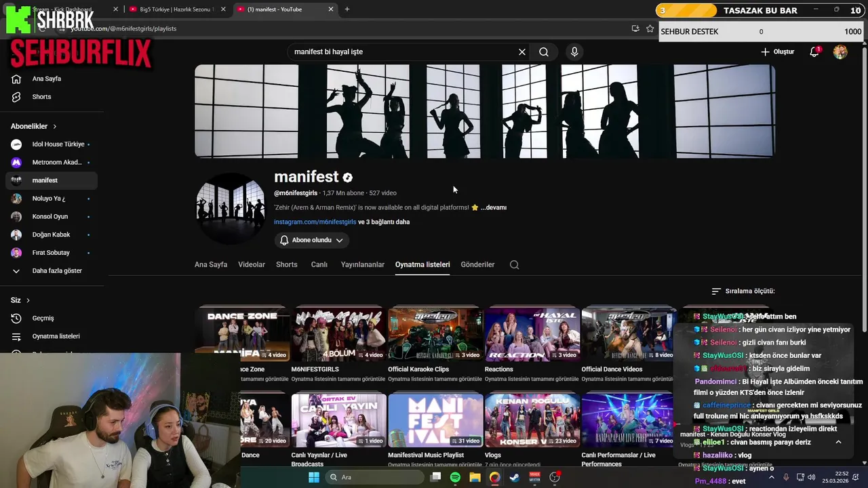The height and width of the screenshot is (488, 868).
Task: Switch to the Videolar tab
Action: [252, 264]
